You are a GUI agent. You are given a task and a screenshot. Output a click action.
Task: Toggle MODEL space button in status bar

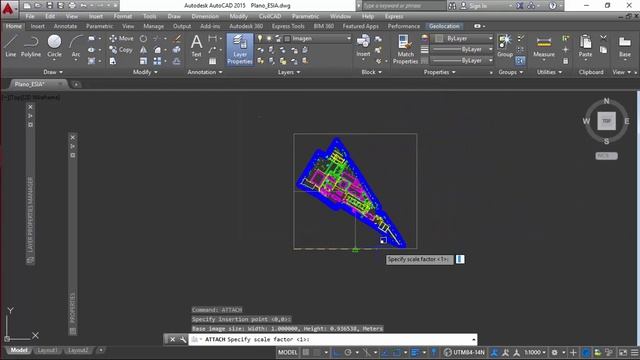(x=287, y=352)
